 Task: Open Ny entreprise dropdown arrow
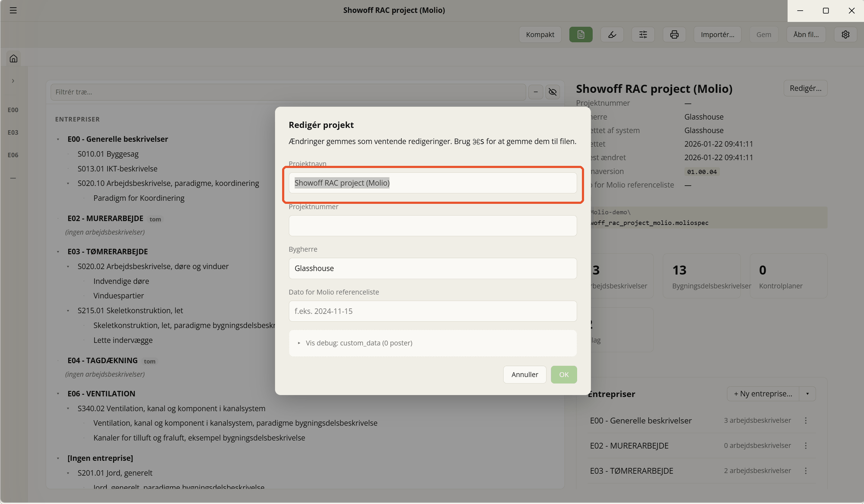pos(807,394)
